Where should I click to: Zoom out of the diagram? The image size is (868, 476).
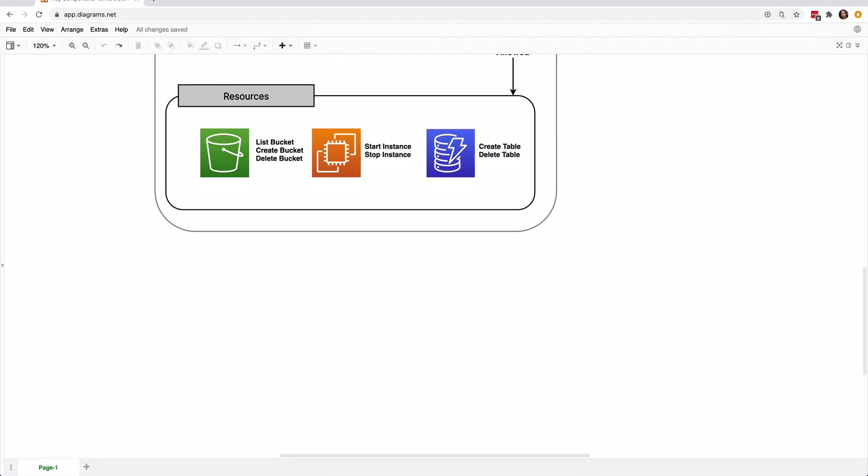[x=86, y=46]
